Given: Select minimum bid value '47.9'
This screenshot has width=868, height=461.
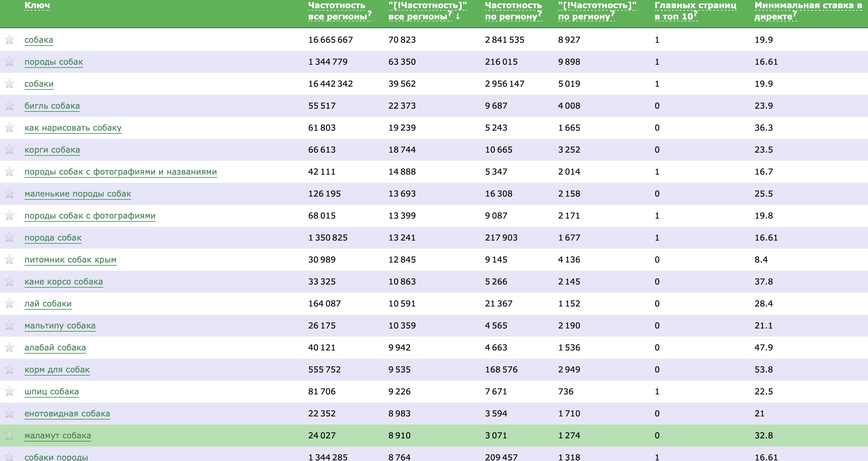Looking at the screenshot, I should click(764, 347).
